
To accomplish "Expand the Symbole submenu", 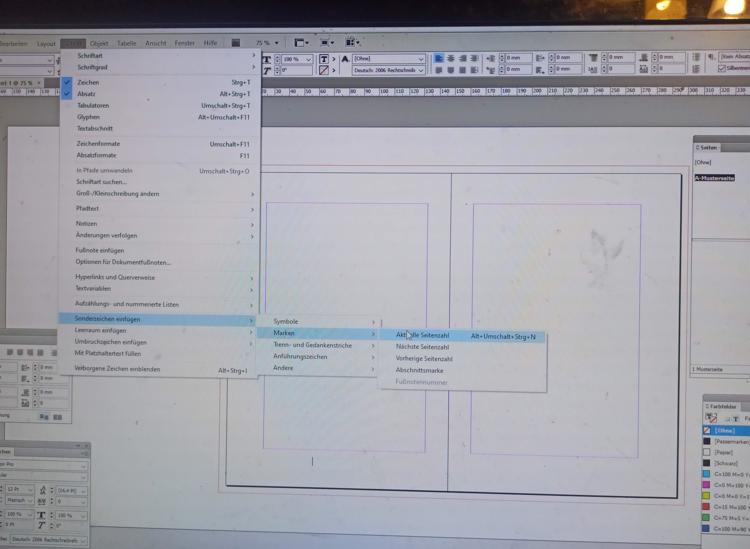I will click(318, 322).
